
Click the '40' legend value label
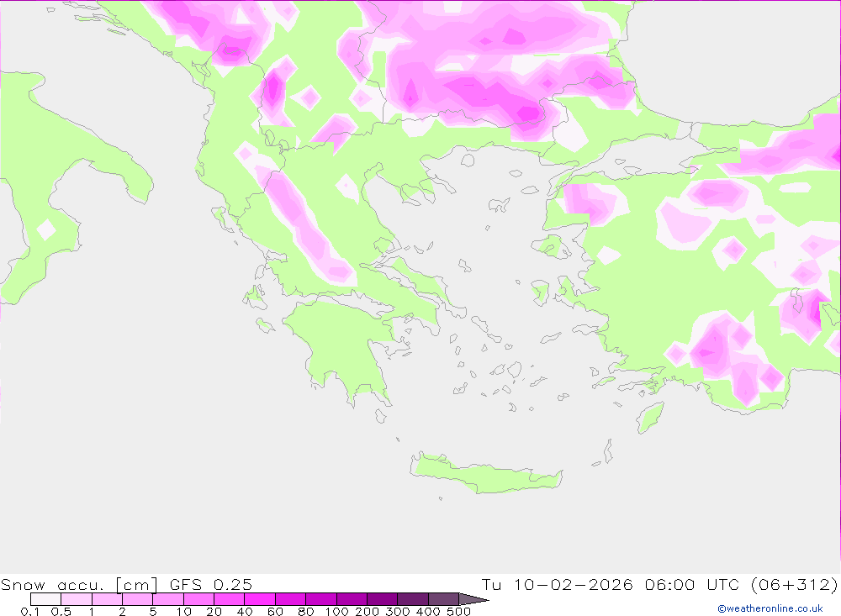(x=245, y=611)
